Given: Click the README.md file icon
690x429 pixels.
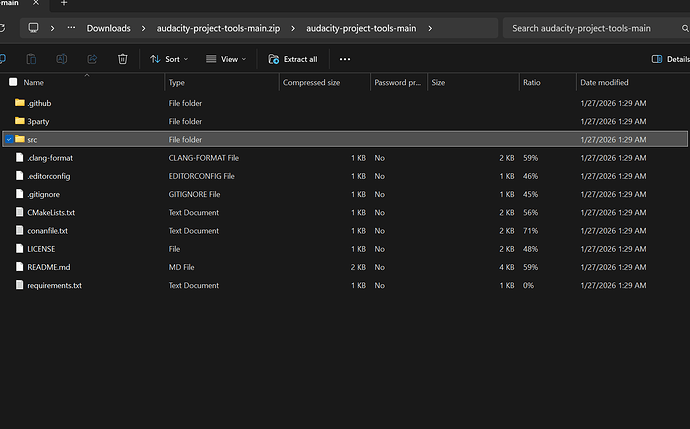Looking at the screenshot, I should coord(19,267).
